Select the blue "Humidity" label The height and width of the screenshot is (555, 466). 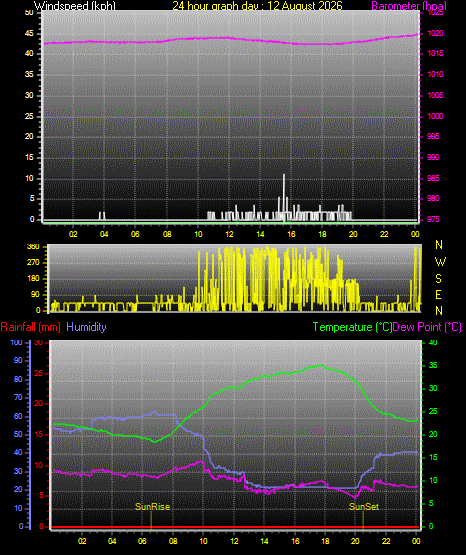(x=86, y=327)
